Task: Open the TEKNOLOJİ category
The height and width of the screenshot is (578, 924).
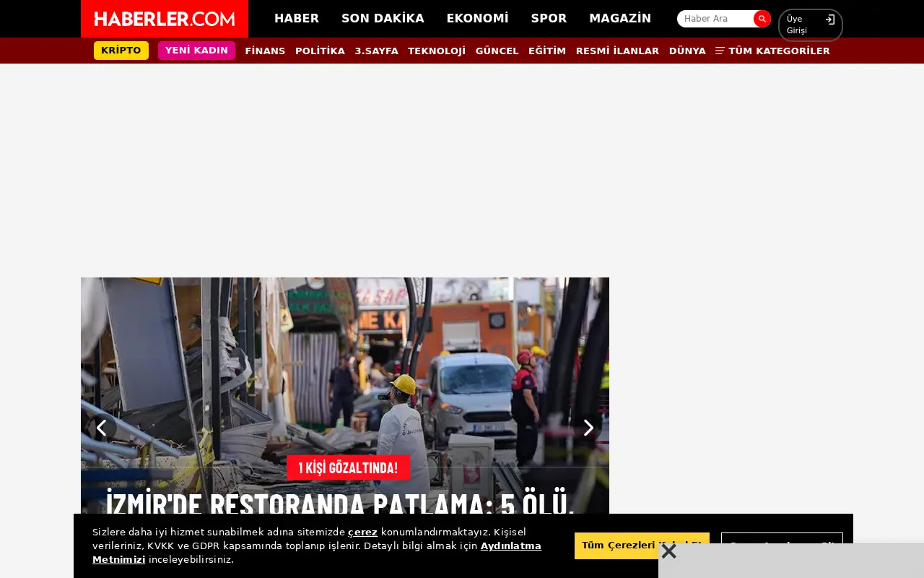Action: coord(437,51)
